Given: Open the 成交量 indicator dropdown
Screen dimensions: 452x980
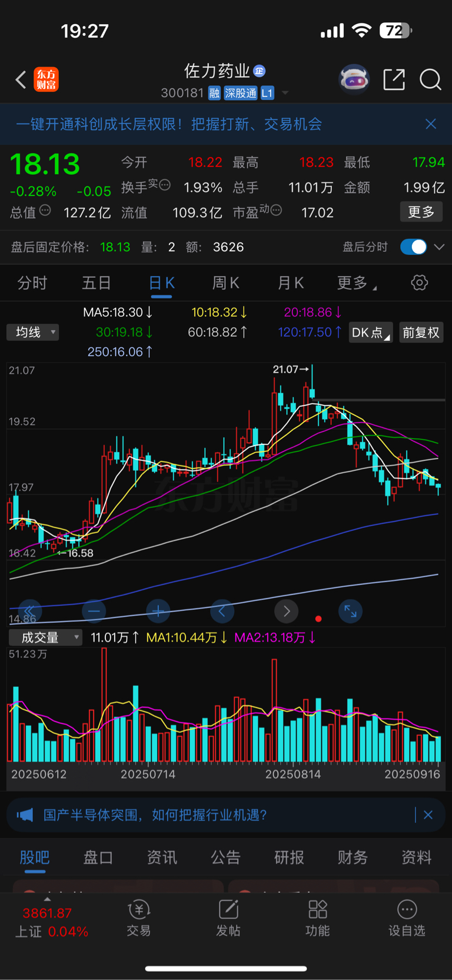Looking at the screenshot, I should 45,637.
